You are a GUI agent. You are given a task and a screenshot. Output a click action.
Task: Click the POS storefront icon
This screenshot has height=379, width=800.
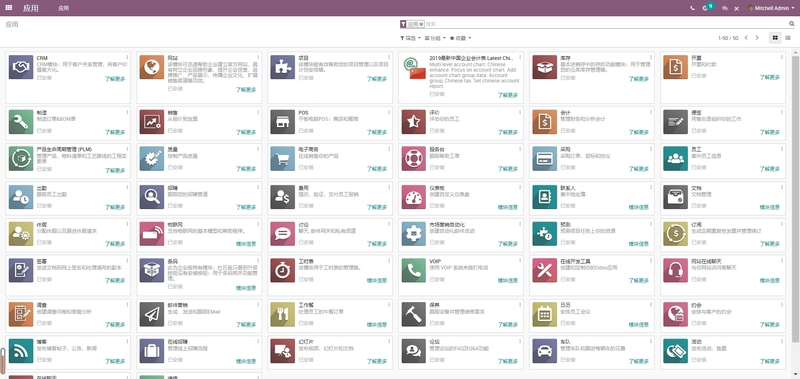(x=283, y=122)
